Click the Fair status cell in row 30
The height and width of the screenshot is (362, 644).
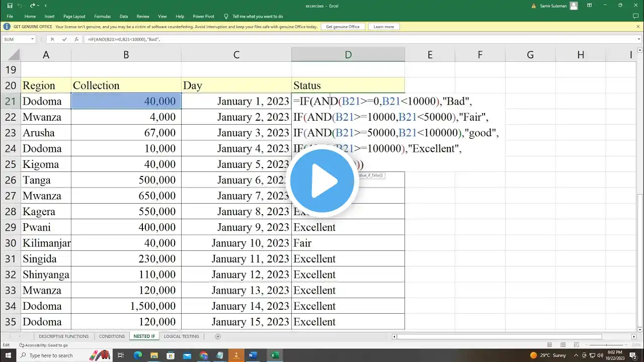pos(348,243)
